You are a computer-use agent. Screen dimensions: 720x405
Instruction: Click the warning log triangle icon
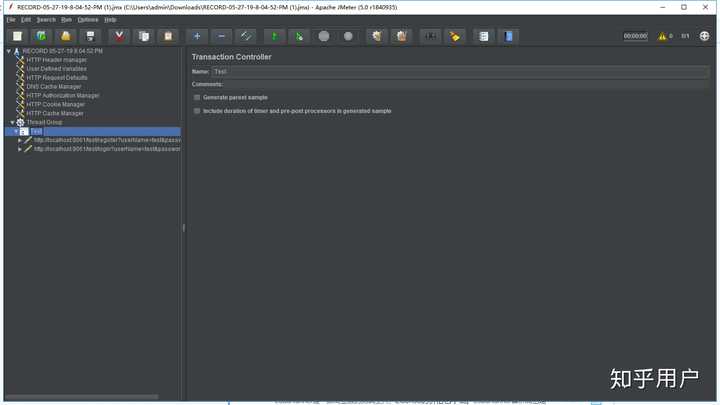(x=662, y=36)
